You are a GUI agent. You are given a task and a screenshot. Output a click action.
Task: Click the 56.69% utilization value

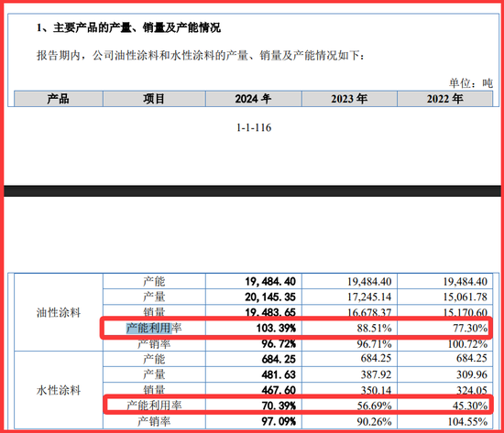coord(374,406)
